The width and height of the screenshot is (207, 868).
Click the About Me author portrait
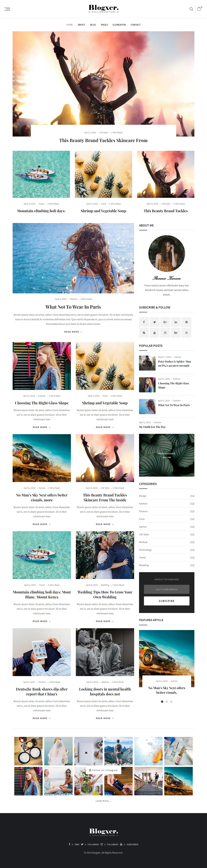(167, 254)
